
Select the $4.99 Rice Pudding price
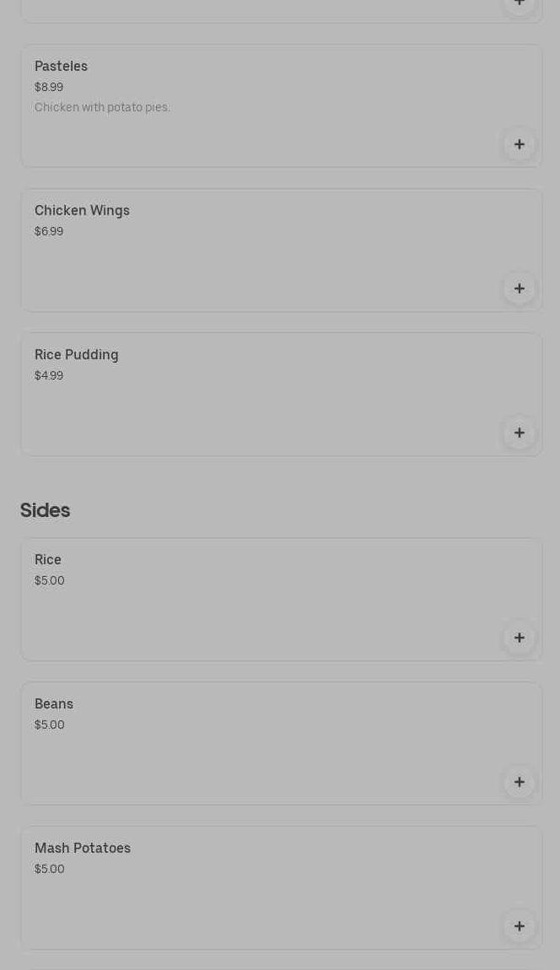tap(49, 375)
